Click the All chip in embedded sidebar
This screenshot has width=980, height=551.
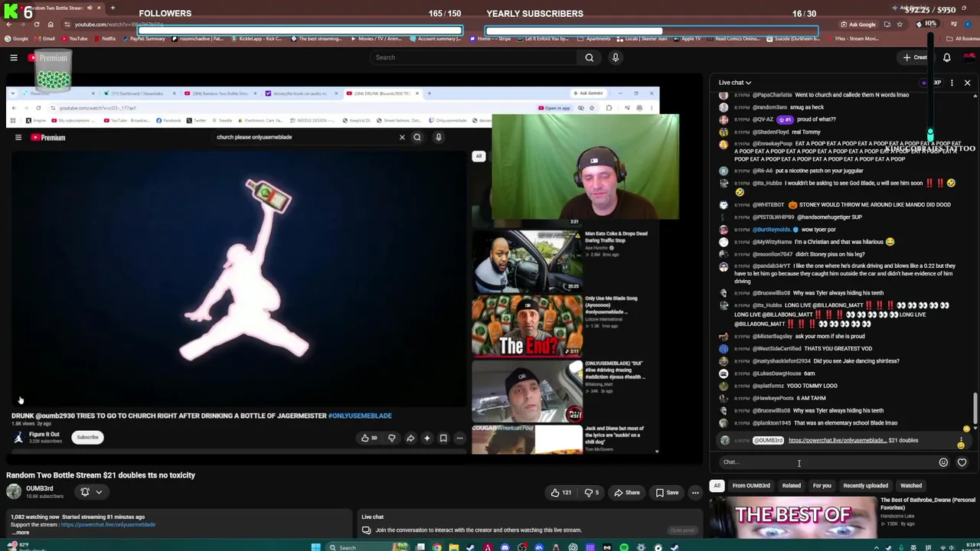tap(479, 156)
